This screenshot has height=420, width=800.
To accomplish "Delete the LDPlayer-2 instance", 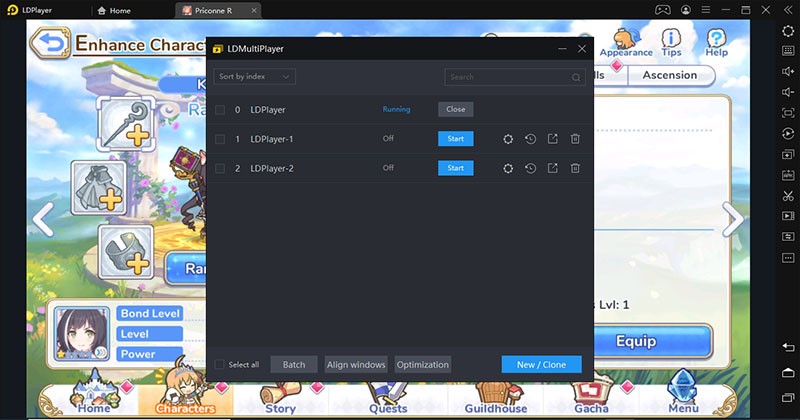I will 575,168.
